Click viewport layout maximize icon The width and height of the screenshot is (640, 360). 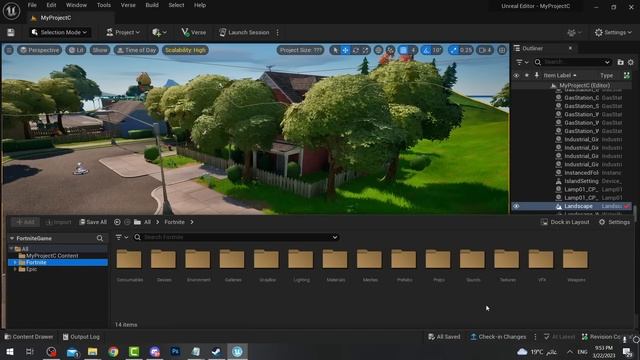(x=502, y=50)
